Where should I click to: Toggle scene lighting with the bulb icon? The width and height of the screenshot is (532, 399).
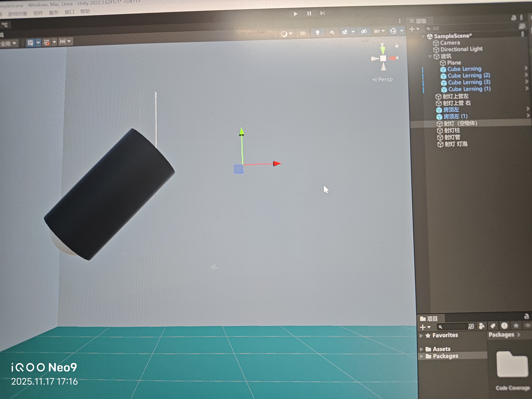click(317, 33)
